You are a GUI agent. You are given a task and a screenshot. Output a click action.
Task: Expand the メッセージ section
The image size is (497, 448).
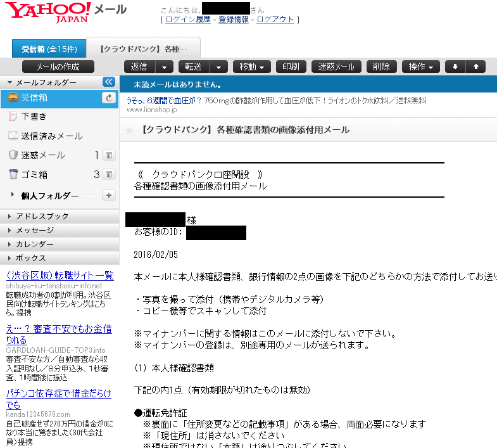point(9,231)
